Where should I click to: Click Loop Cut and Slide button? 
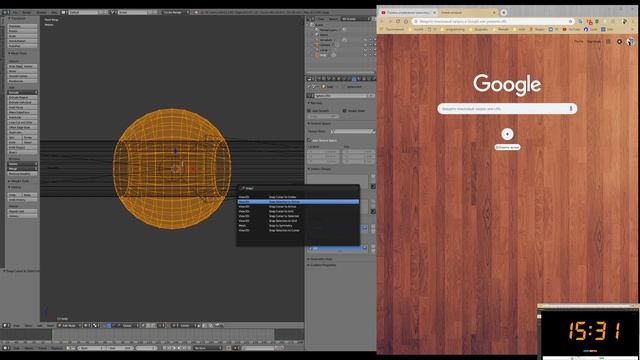coord(22,122)
